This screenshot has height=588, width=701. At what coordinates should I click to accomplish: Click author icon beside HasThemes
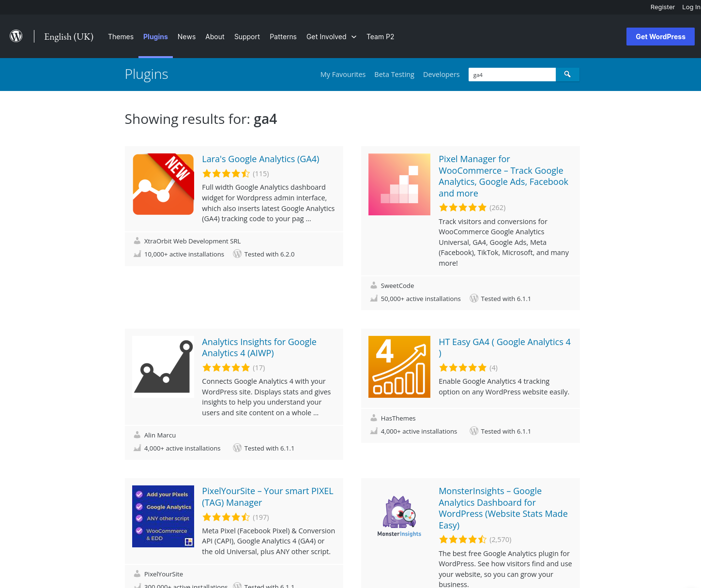pos(374,418)
